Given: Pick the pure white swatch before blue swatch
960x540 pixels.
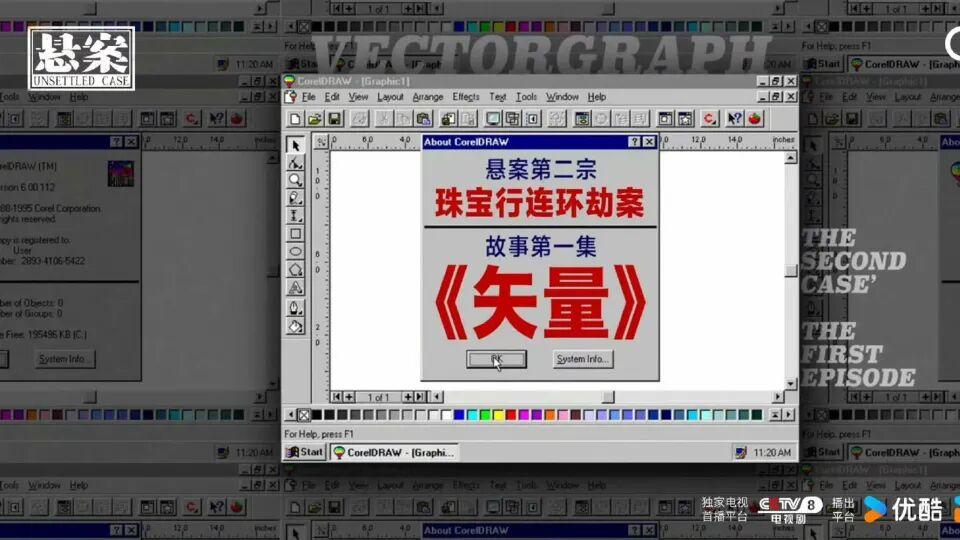Looking at the screenshot, I should [446, 415].
